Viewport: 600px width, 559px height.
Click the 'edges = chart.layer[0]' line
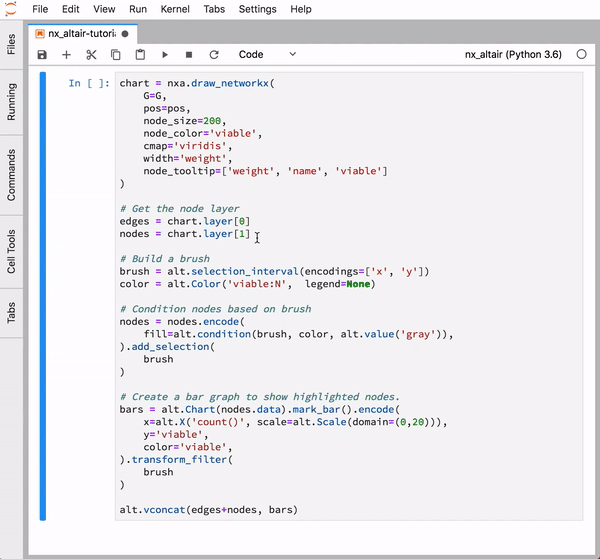click(x=184, y=221)
